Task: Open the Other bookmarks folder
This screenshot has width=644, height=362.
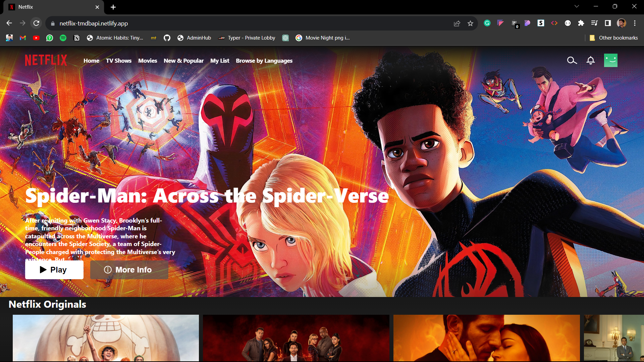Action: coord(614,38)
